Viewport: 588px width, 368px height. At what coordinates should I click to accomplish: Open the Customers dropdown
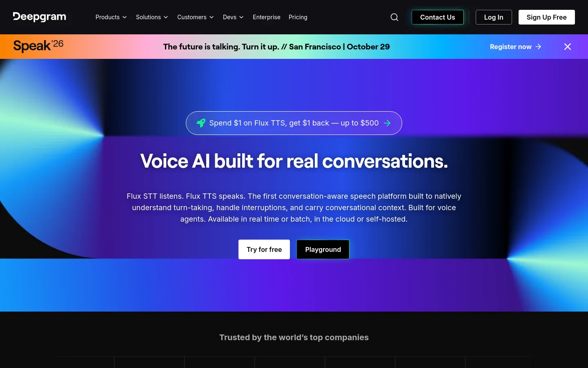[195, 17]
